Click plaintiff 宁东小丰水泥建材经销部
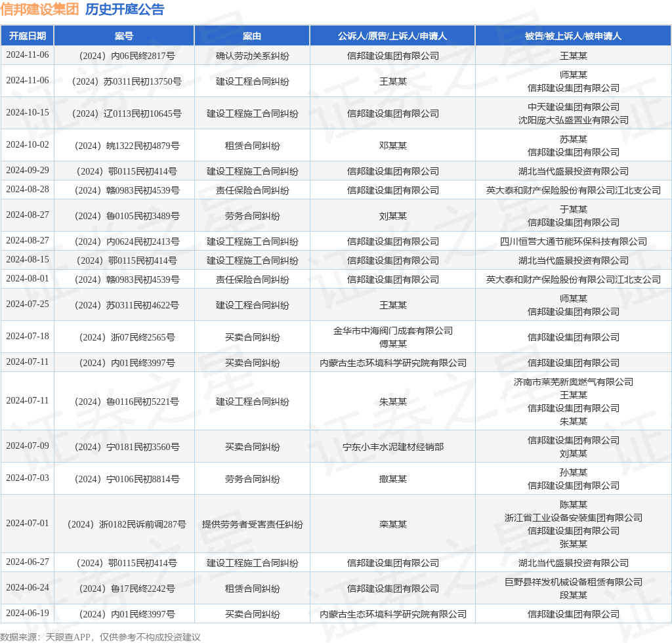 (392, 447)
